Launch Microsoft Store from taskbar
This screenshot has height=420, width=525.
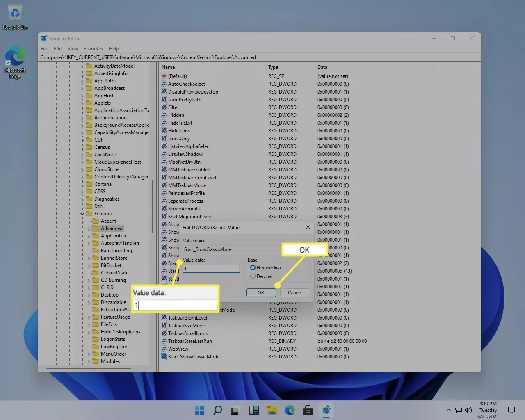click(308, 410)
